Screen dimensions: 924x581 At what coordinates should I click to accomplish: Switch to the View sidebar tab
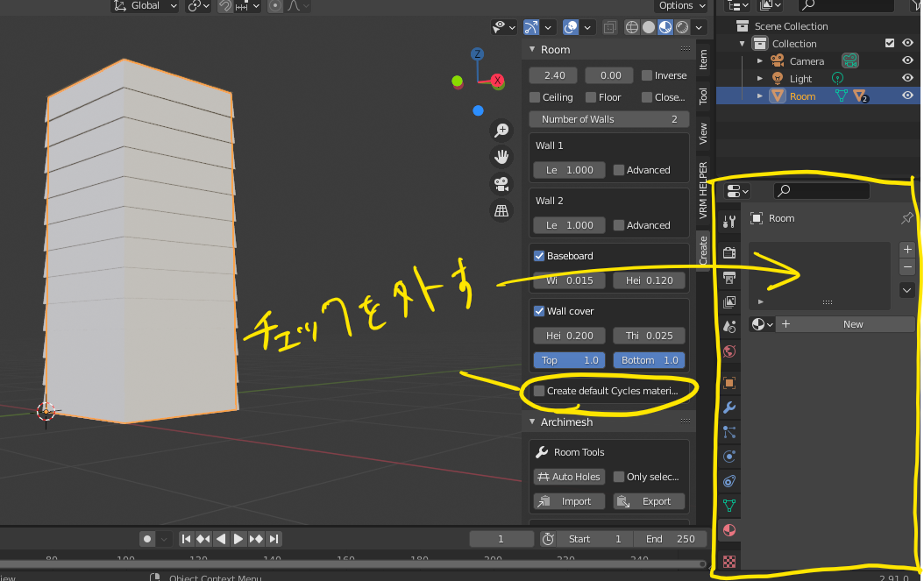[x=703, y=133]
